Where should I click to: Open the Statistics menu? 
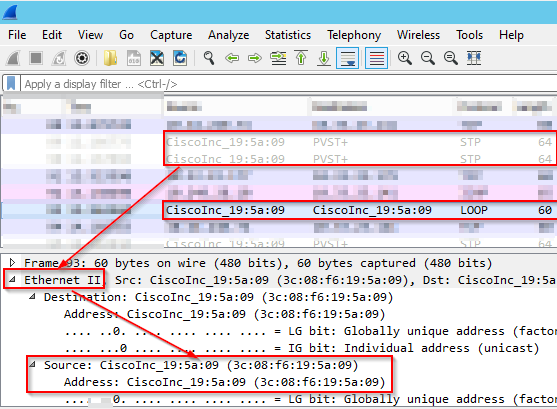tap(288, 35)
